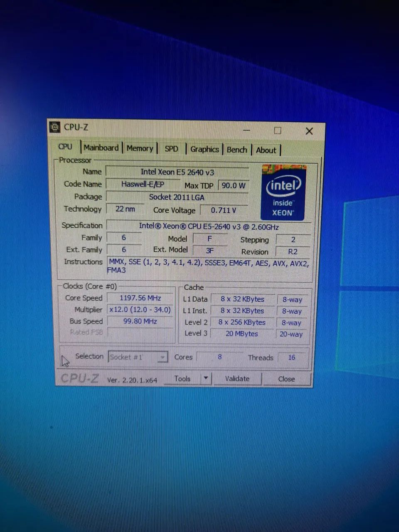Select the CPU tab
The width and height of the screenshot is (399, 532).
pyautogui.click(x=66, y=147)
